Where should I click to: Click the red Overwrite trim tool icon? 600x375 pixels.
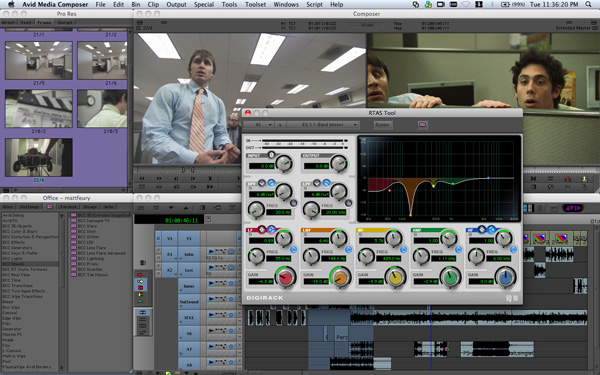click(x=140, y=288)
